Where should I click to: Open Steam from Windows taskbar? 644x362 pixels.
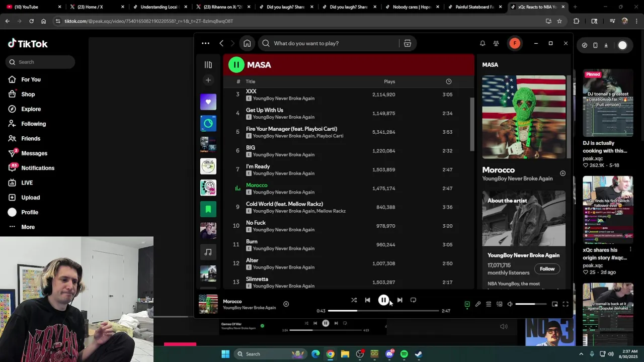(419, 354)
